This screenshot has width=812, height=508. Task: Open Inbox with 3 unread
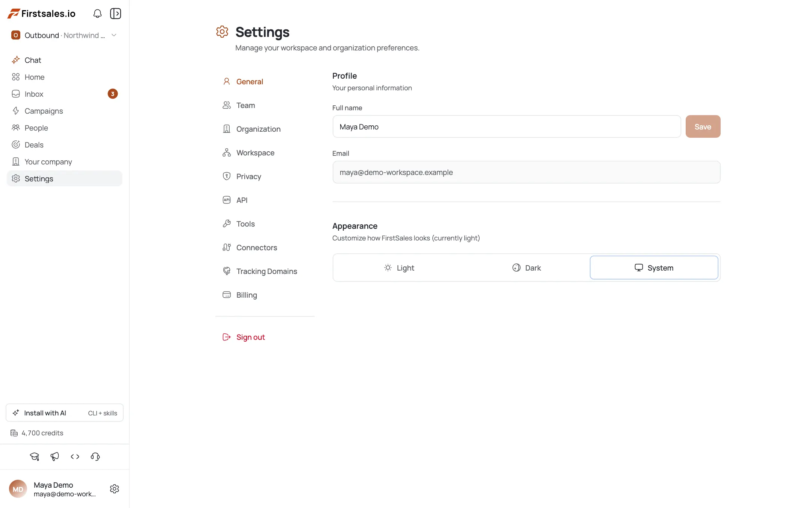[x=65, y=94]
